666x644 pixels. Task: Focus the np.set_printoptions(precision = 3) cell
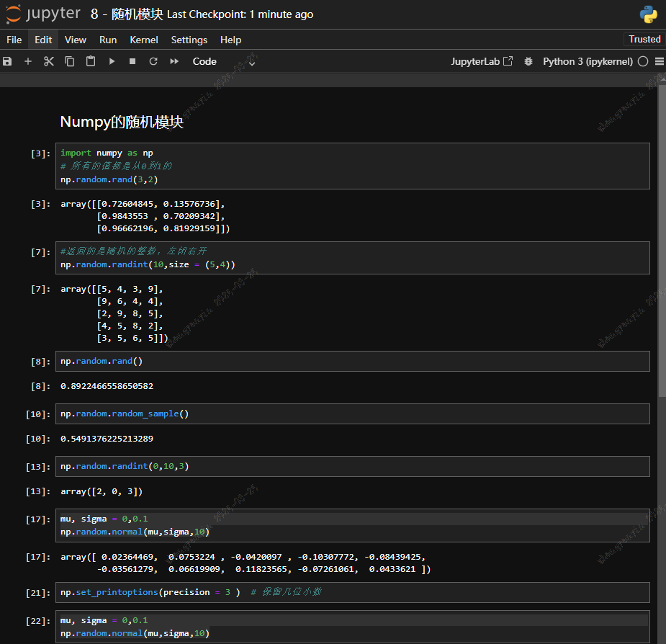(353, 593)
